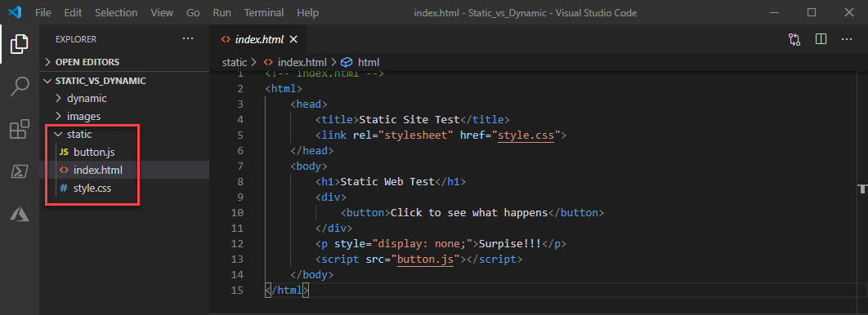The image size is (868, 315).
Task: Open Explorer panel more actions ellipsis
Action: 188,38
